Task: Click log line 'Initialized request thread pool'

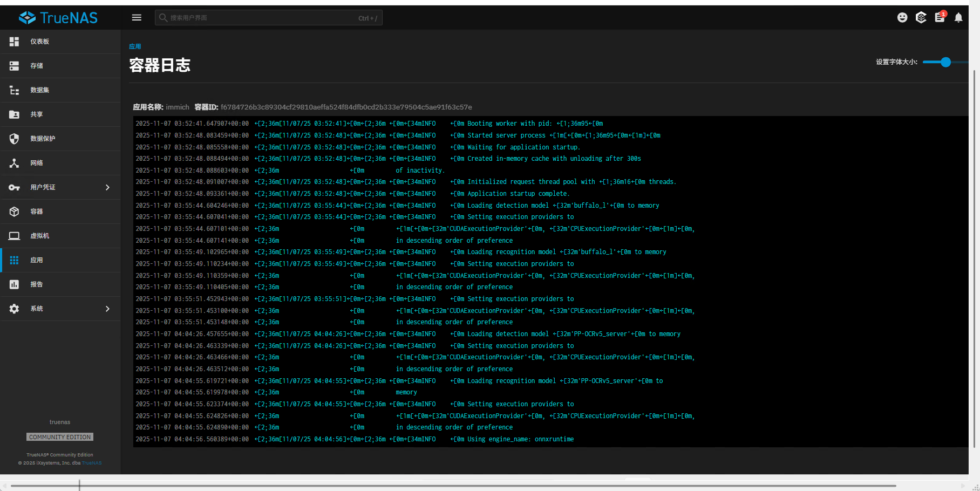Action: [406, 182]
